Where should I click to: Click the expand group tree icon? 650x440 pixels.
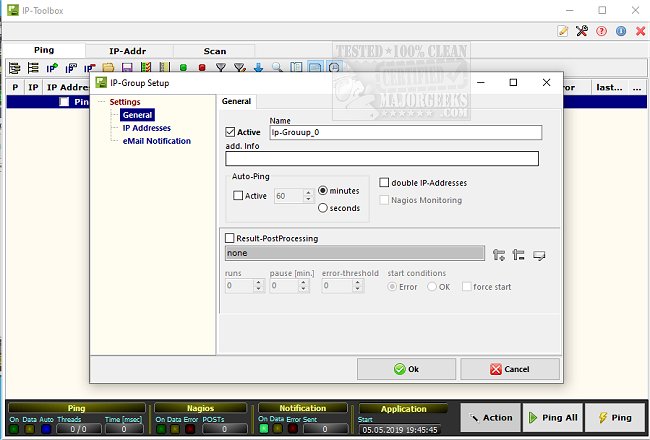[x=15, y=68]
